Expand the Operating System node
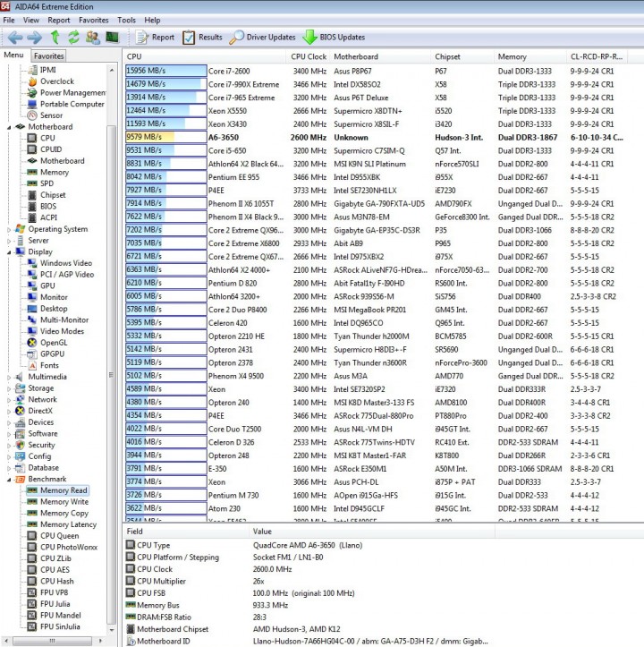This screenshot has height=647, width=644. [9, 229]
